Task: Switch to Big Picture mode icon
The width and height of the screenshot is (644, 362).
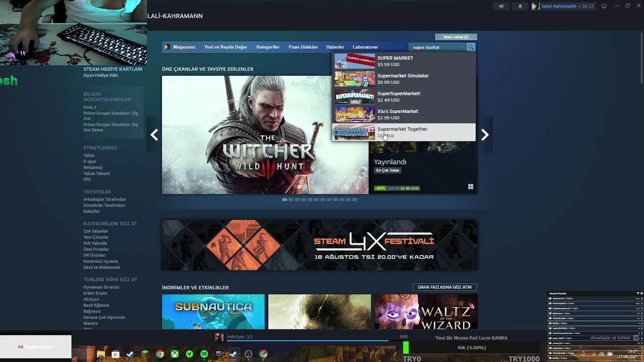Action: (x=604, y=6)
